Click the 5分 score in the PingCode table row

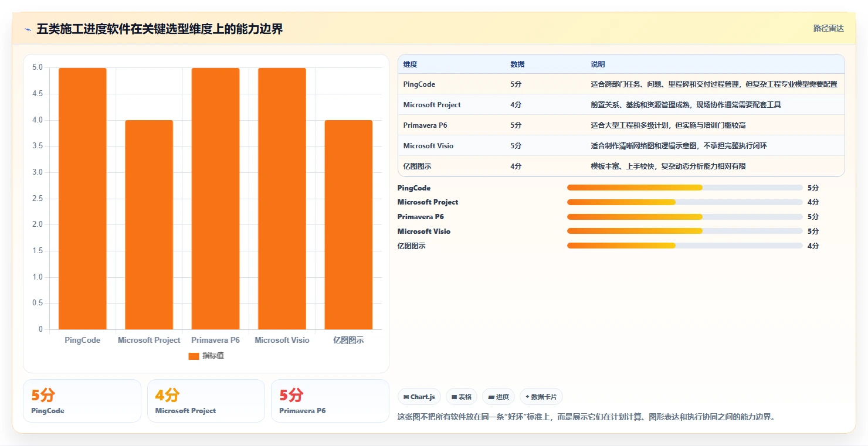point(516,84)
